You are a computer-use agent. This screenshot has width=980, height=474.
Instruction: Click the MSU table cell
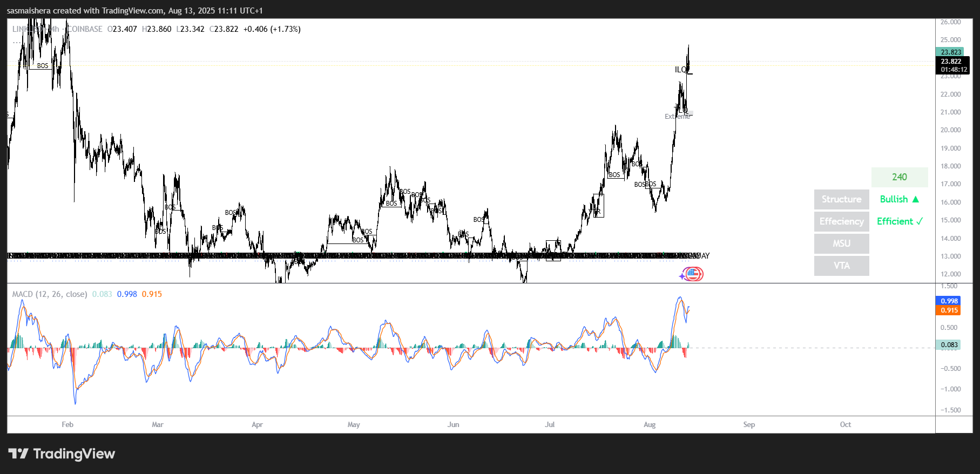[x=841, y=243]
